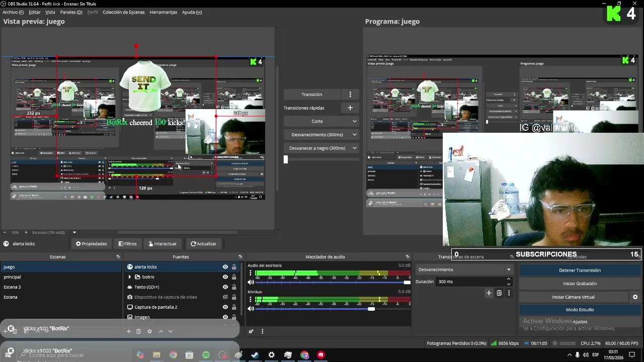Image resolution: width=644 pixels, height=362 pixels.
Task: Click Iniciar Grabación
Action: 580,284
